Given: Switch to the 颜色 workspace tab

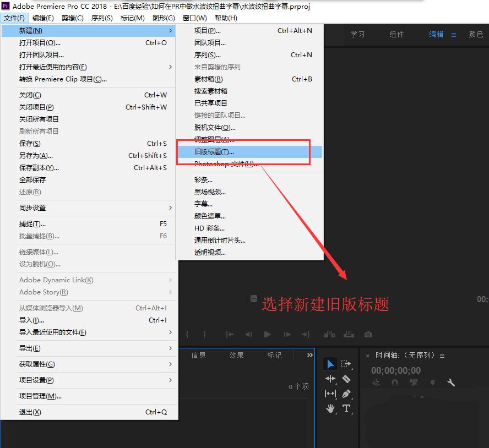Looking at the screenshot, I should point(476,34).
